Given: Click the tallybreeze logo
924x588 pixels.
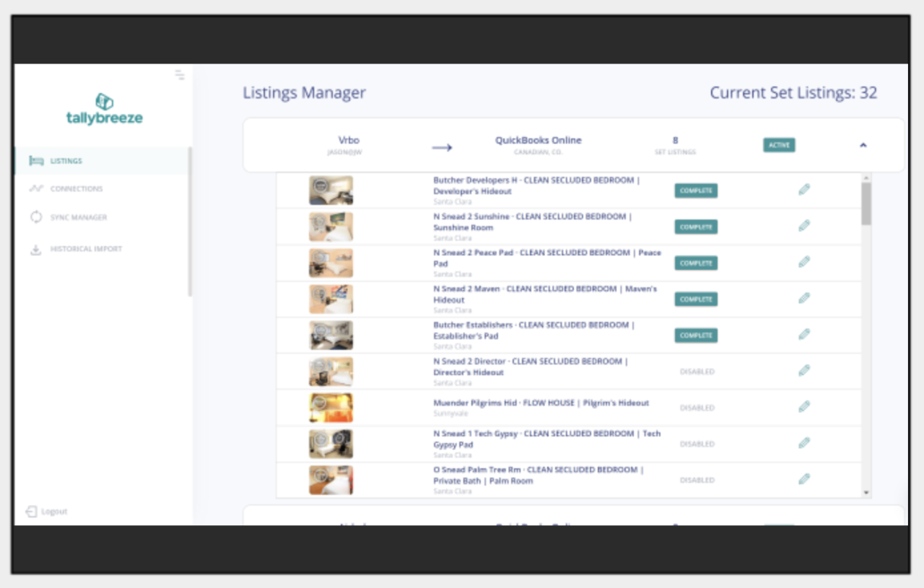Looking at the screenshot, I should point(104,108).
